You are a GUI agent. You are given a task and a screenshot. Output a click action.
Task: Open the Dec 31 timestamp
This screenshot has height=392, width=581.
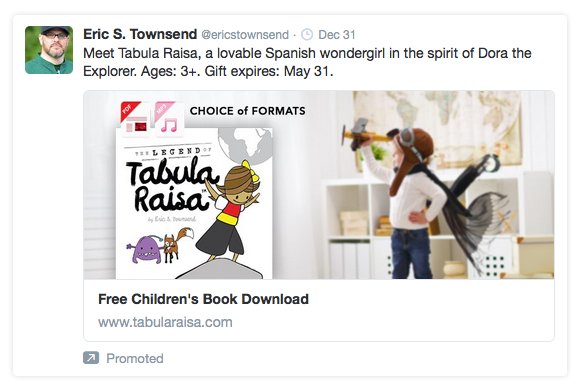coord(337,35)
